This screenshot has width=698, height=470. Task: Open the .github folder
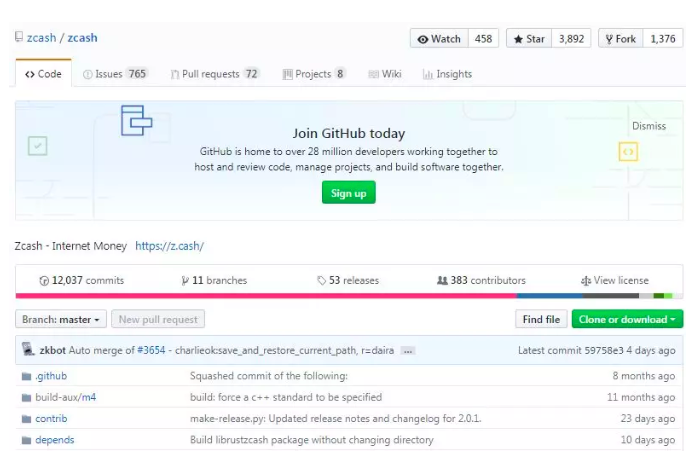click(x=51, y=376)
